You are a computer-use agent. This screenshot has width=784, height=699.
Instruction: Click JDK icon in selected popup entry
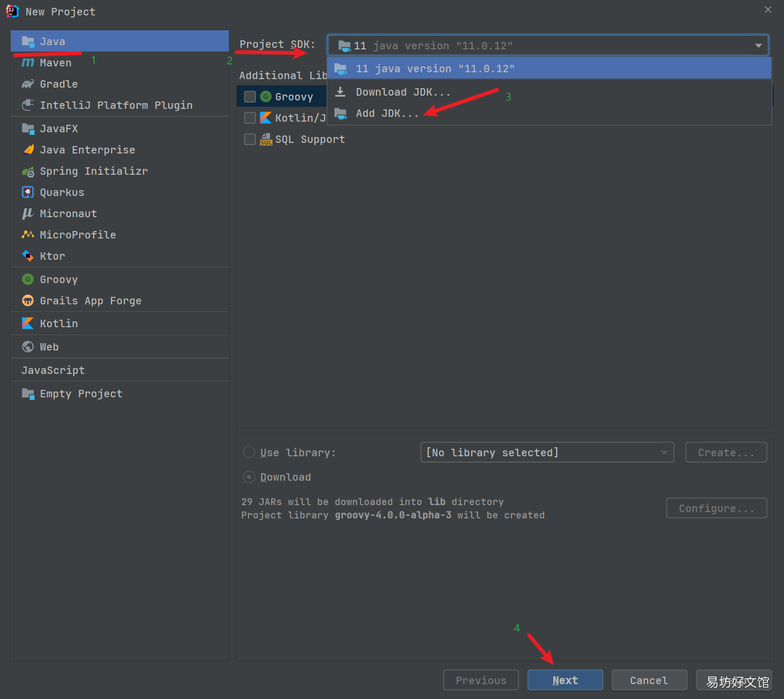coord(340,69)
